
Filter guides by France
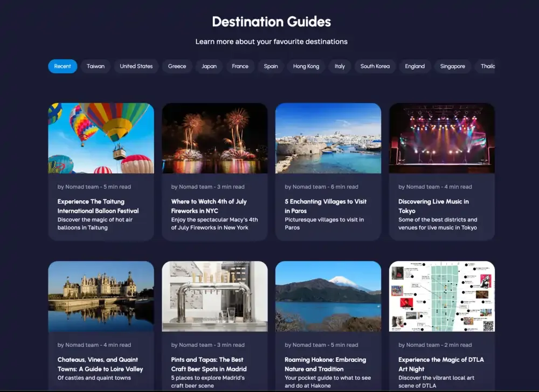[x=240, y=66]
